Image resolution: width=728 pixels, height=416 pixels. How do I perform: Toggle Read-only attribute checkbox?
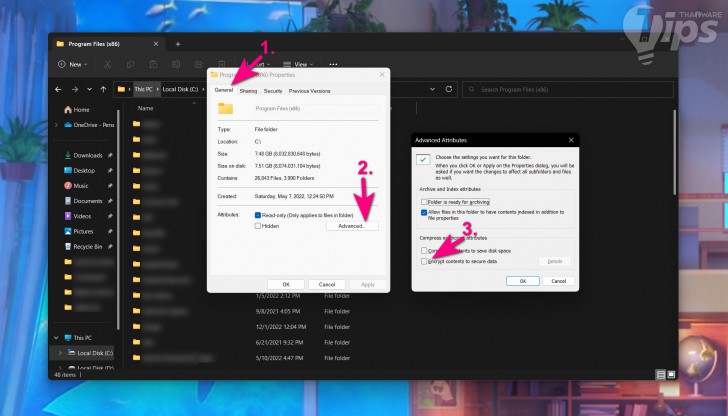pos(258,215)
